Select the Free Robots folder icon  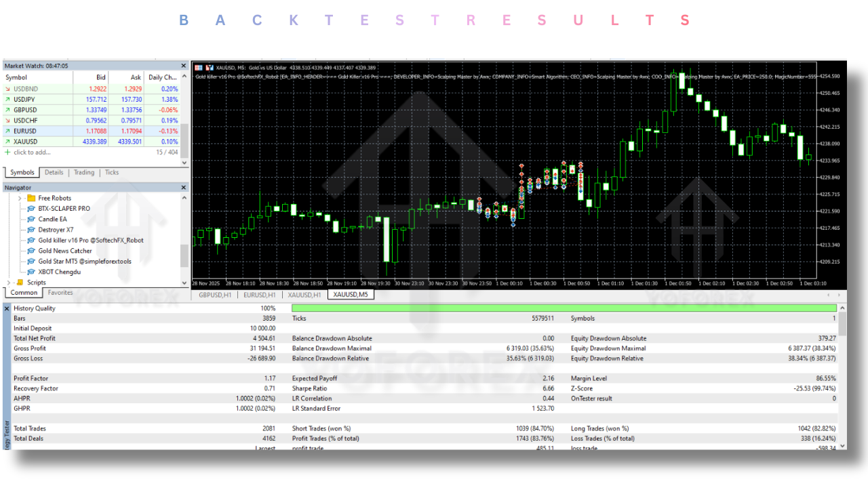[31, 199]
